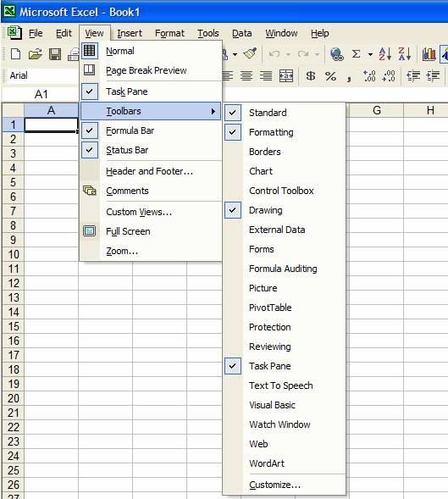Uncheck Task Pane in Toolbars submenu

[x=285, y=366]
